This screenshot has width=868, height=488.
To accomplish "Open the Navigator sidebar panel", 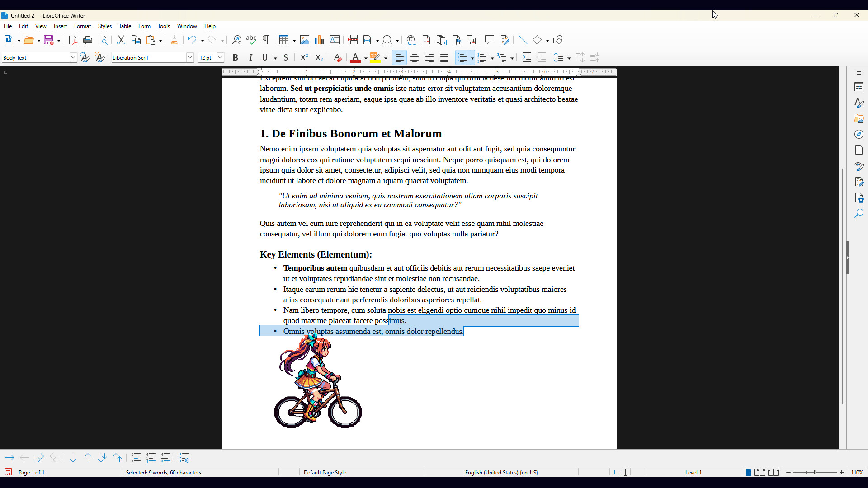I will [x=859, y=134].
